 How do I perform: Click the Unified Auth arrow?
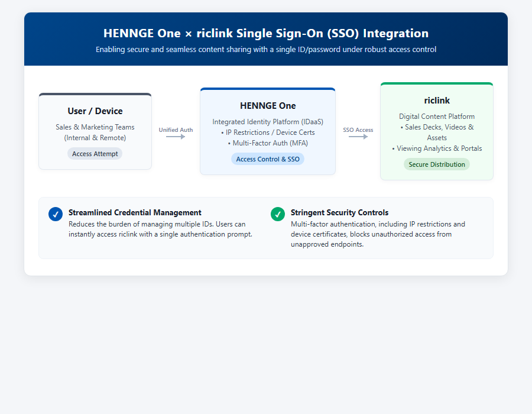click(176, 137)
